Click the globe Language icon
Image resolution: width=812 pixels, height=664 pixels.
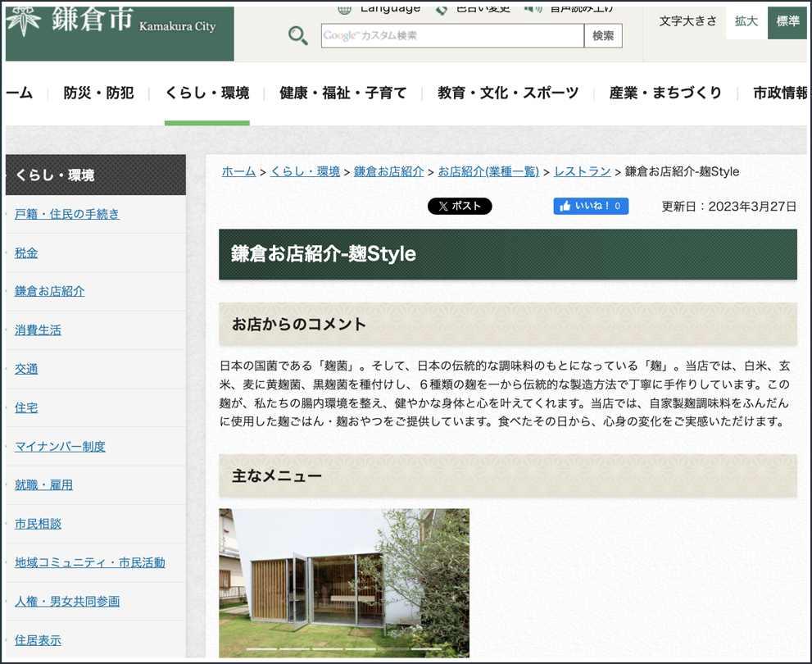click(x=345, y=9)
